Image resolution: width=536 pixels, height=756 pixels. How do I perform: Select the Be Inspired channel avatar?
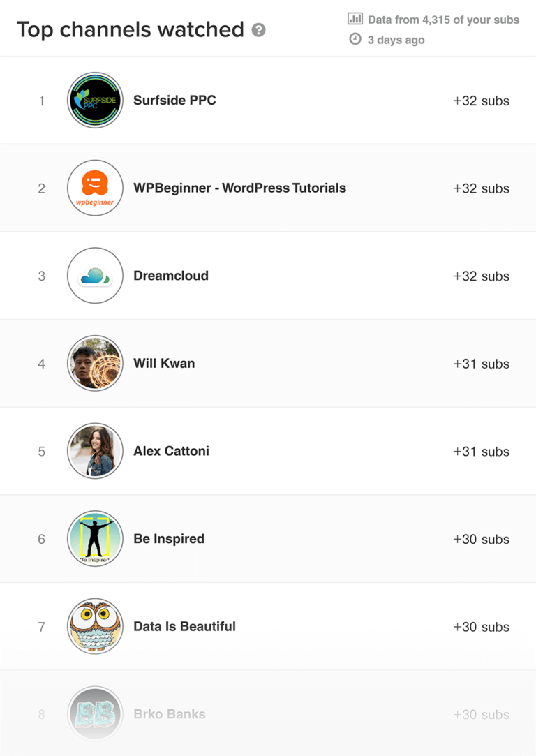tap(95, 539)
